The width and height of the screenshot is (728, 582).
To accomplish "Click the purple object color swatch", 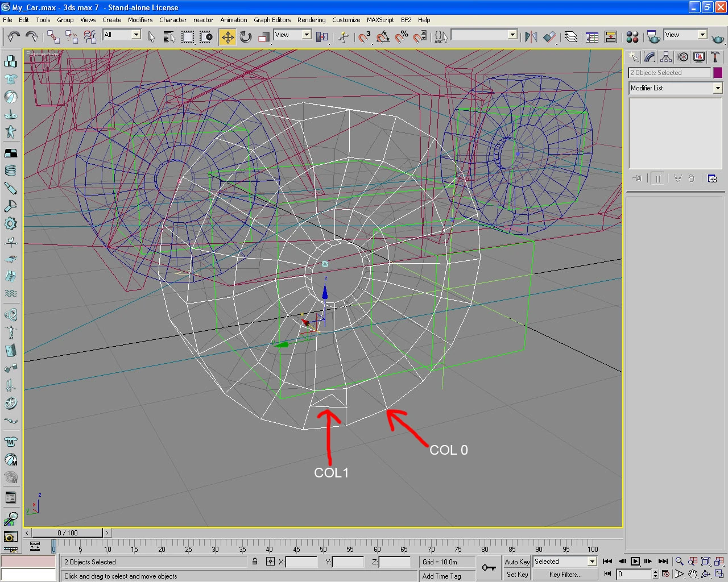I will tap(718, 73).
